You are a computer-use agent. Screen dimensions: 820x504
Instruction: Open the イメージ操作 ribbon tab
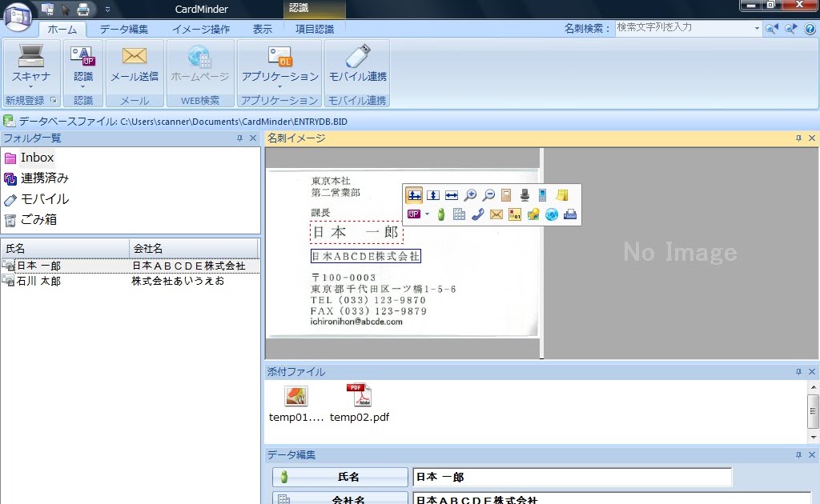pyautogui.click(x=201, y=30)
